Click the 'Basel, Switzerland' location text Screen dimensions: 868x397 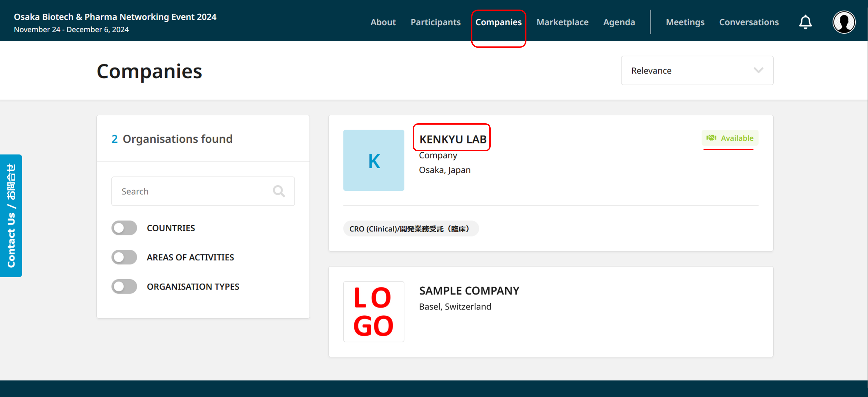(455, 306)
